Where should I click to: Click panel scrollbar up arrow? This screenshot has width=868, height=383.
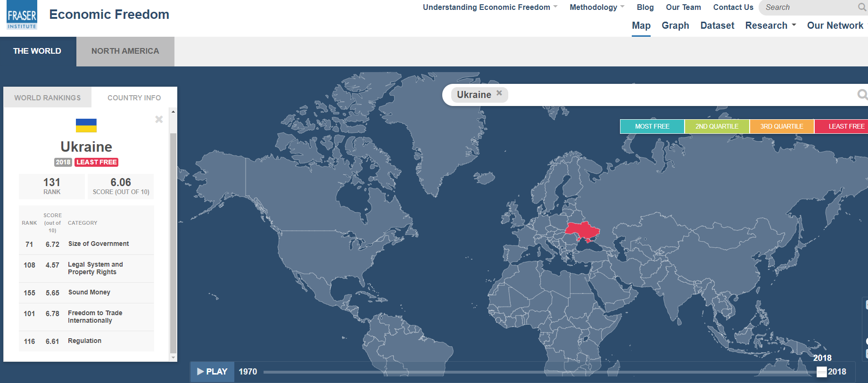(173, 112)
